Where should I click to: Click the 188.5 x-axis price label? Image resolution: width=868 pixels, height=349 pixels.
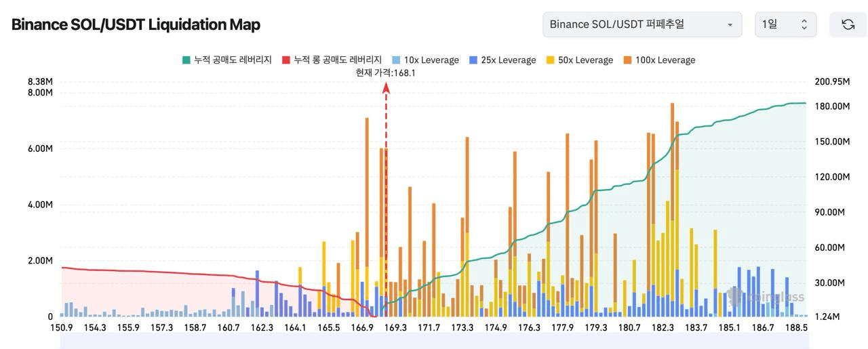point(796,327)
